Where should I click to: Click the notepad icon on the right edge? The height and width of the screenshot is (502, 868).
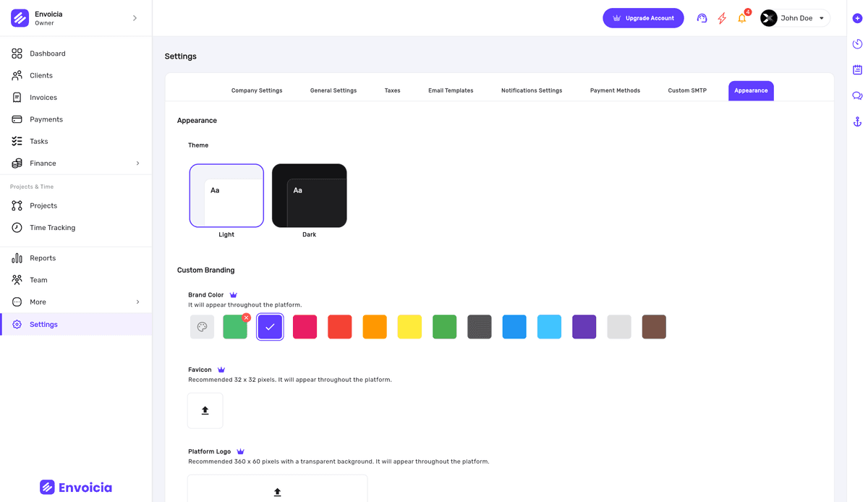tap(857, 69)
